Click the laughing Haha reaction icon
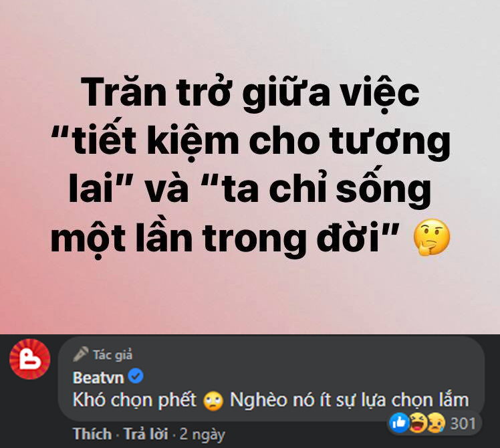 418,423
